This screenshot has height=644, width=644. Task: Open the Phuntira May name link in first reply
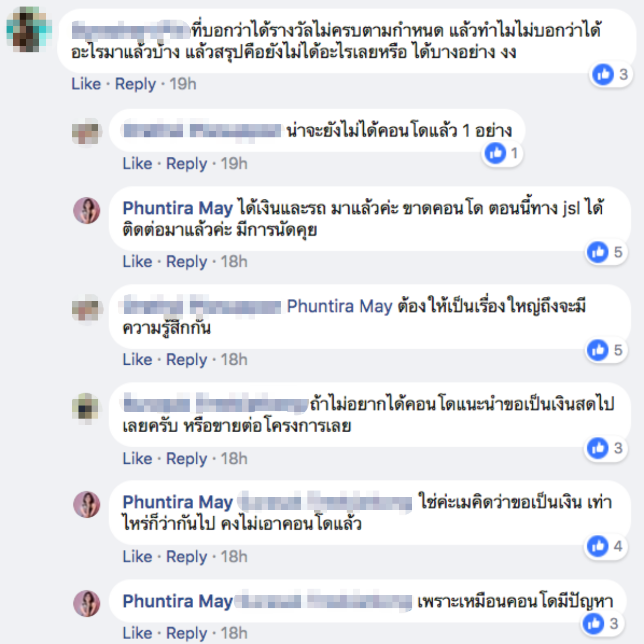178,208
